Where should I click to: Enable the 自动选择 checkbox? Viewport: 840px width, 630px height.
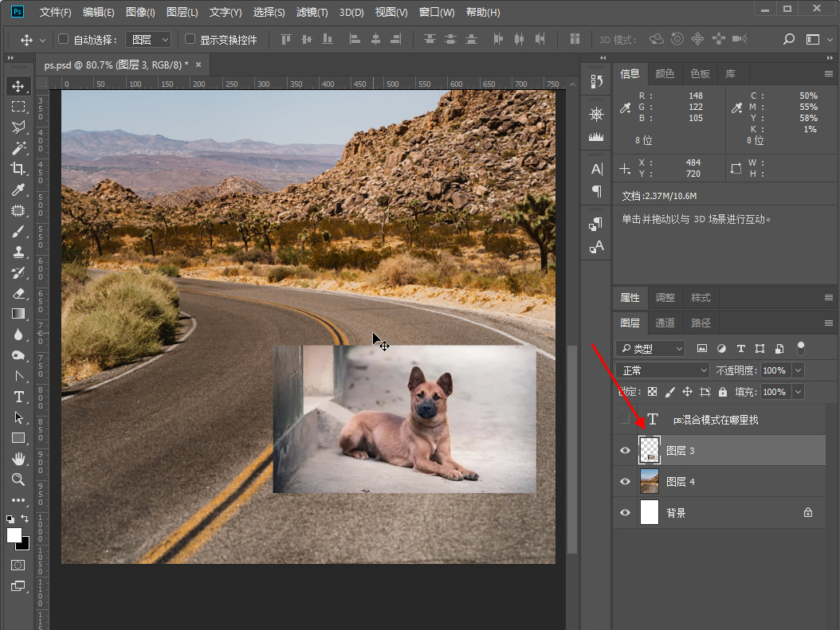tap(64, 39)
